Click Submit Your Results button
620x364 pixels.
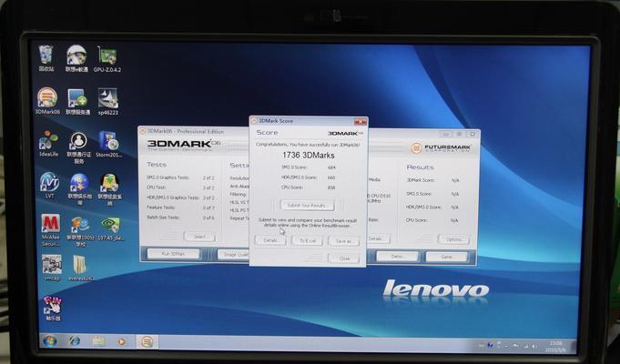tap(307, 205)
